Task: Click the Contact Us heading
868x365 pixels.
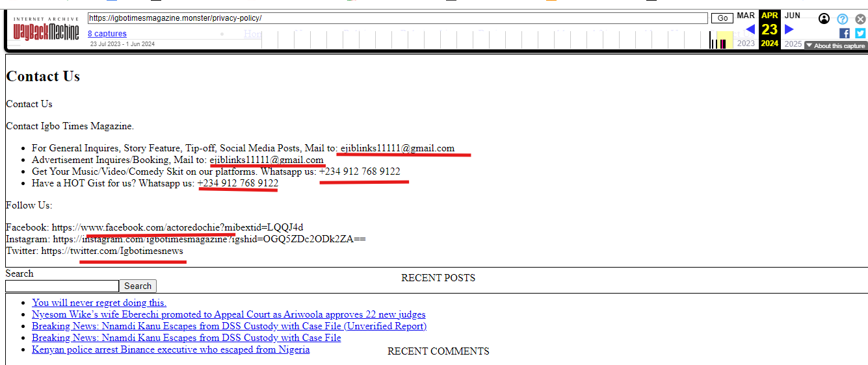Action: (43, 76)
